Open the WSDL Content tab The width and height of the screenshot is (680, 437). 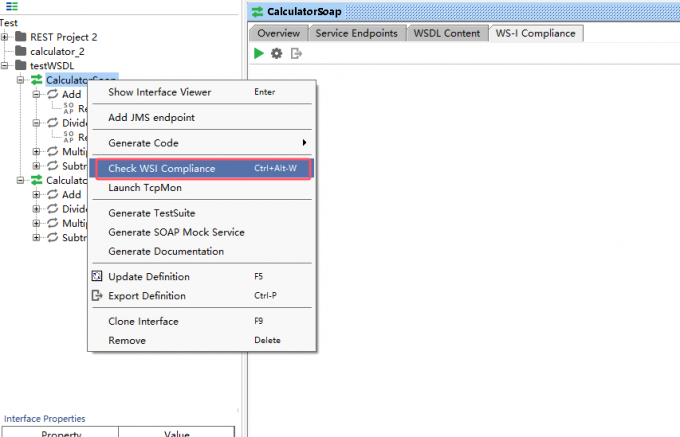pyautogui.click(x=447, y=33)
